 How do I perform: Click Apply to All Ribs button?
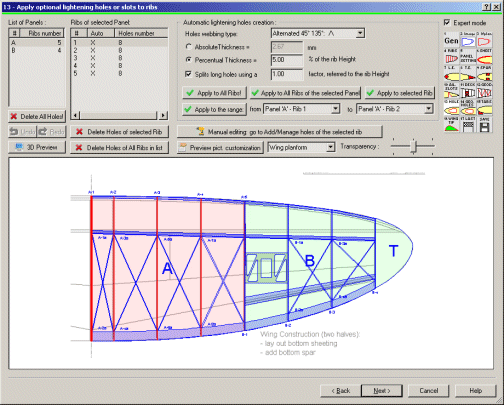[214, 93]
